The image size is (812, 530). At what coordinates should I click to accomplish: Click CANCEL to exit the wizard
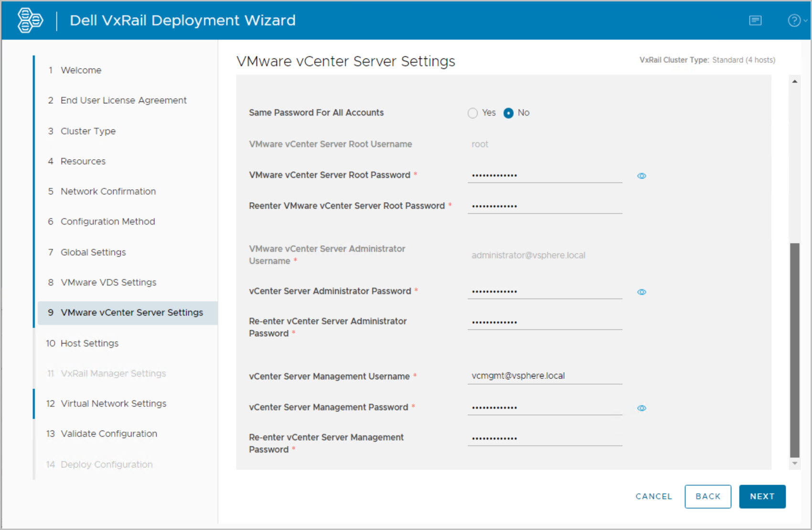(653, 497)
